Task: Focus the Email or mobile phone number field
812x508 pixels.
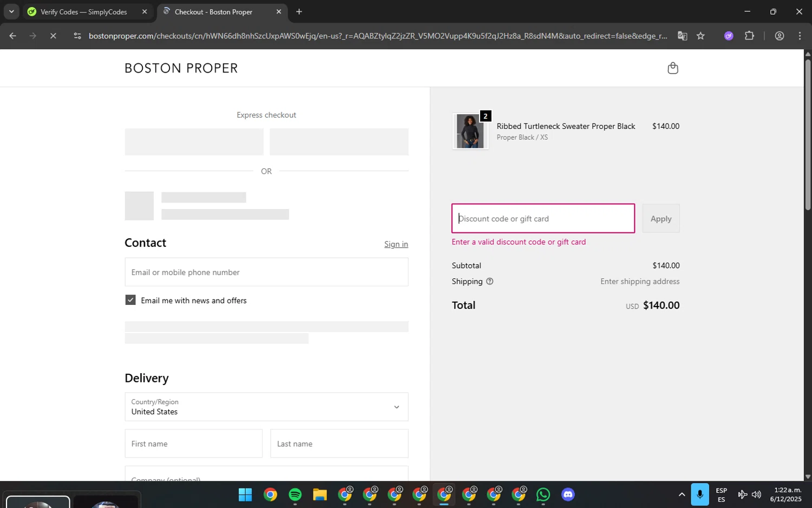Action: click(266, 272)
